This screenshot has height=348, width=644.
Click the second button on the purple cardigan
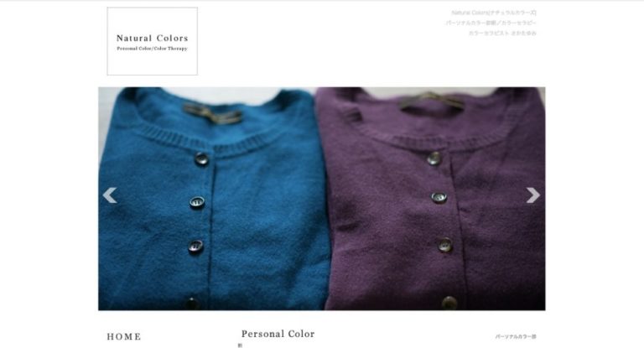[439, 198]
